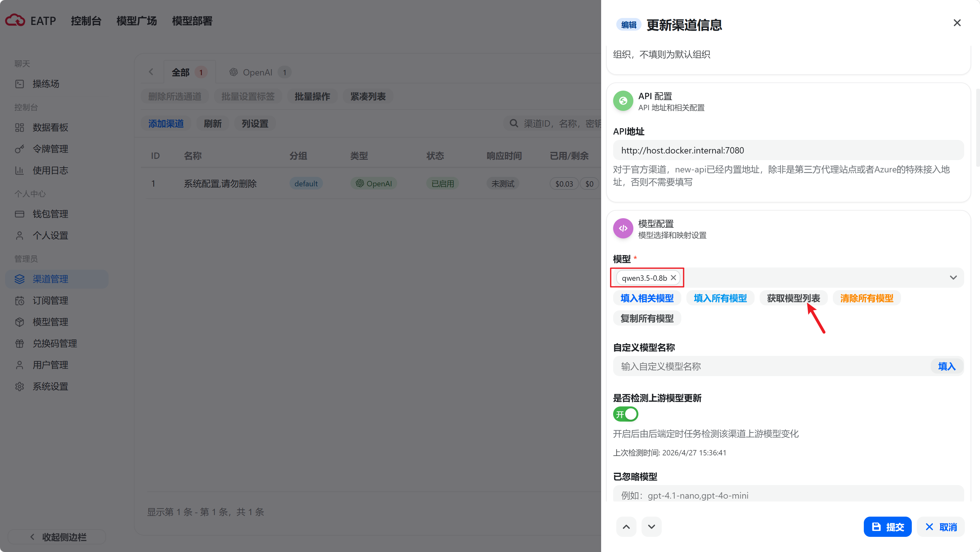Viewport: 980px width, 552px height.
Task: Click 填入相关模型 button
Action: (x=647, y=298)
